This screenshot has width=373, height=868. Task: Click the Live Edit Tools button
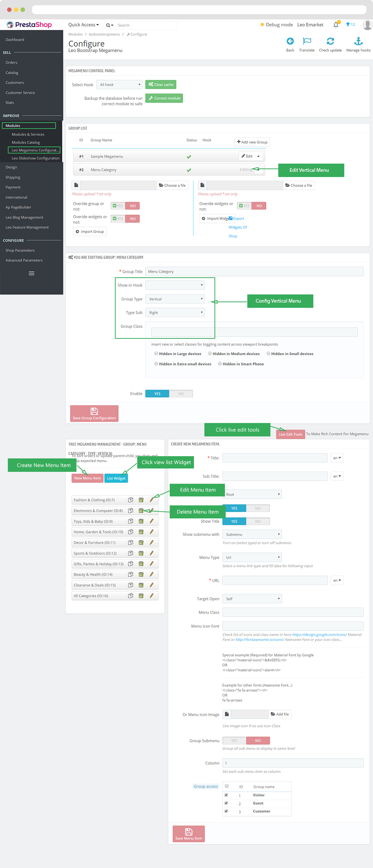pos(291,434)
